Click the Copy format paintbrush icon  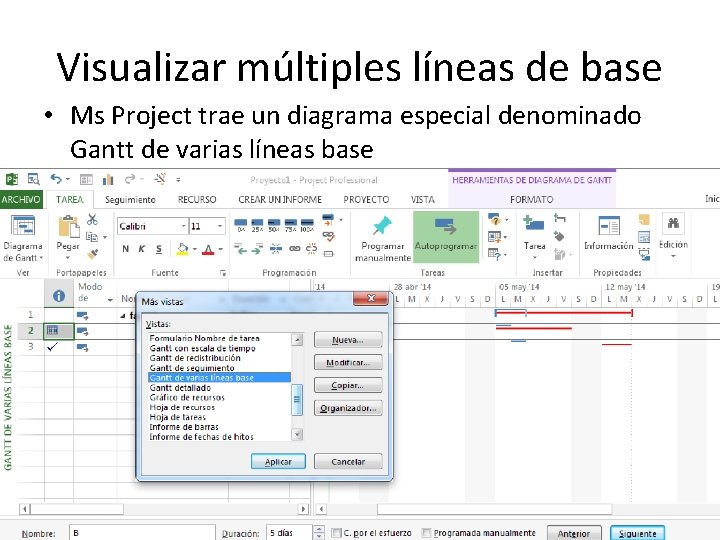[x=92, y=253]
